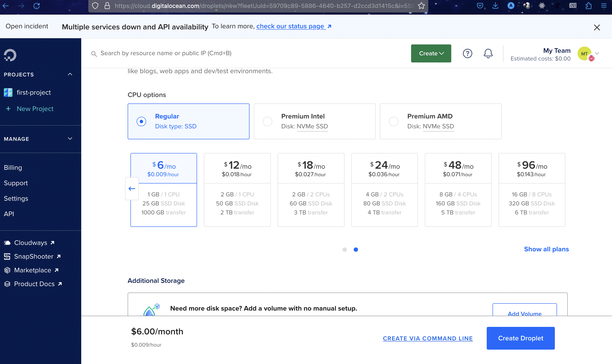Reload the page in the browser
Screen dimensions: 612x364
(37, 6)
